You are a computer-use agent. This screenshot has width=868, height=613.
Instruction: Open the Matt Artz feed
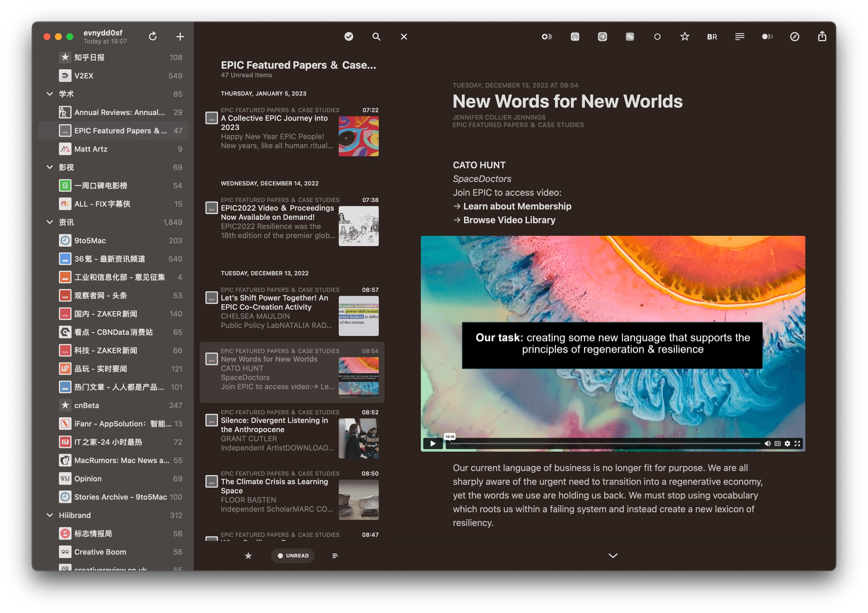113,149
